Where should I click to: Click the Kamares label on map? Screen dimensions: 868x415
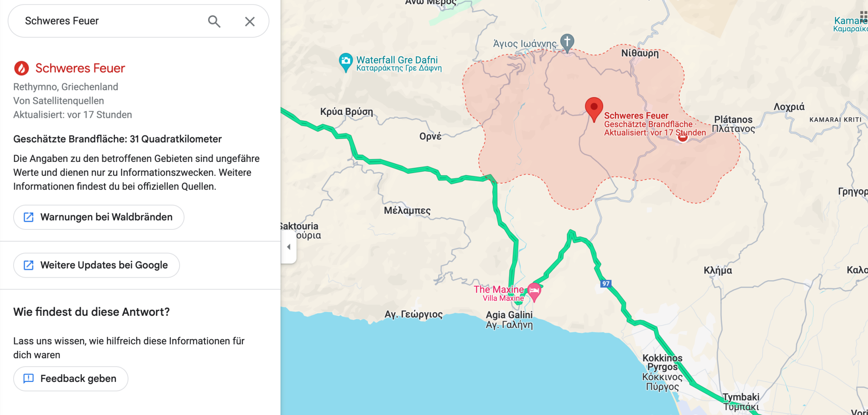(850, 21)
